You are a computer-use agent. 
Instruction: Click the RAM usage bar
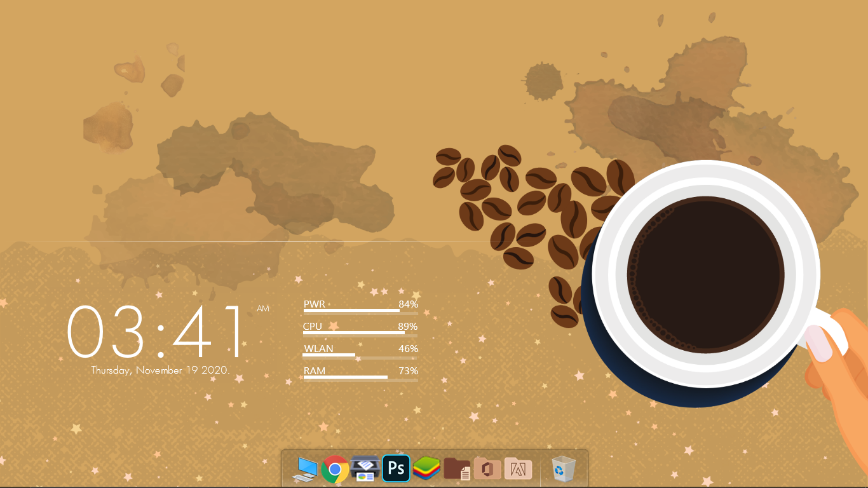point(360,377)
